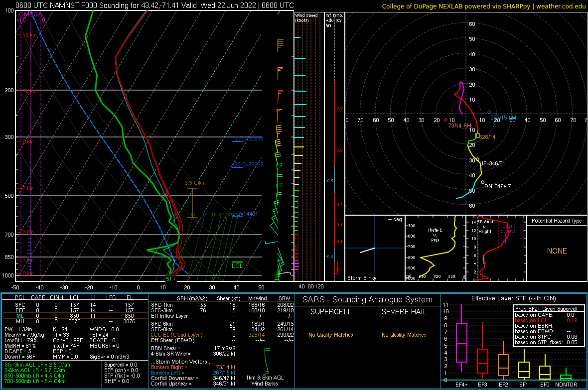Click the Corfidi downshear DN=346/47 point

[483, 182]
